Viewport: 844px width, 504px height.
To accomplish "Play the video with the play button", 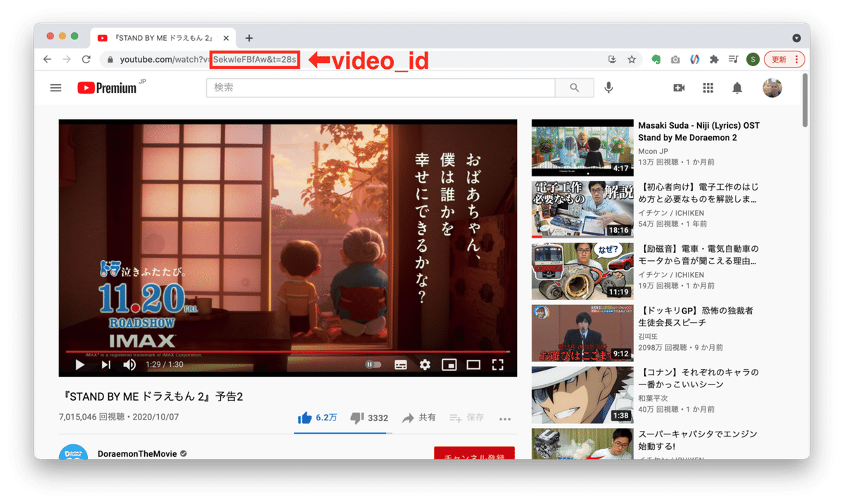I will tap(79, 364).
